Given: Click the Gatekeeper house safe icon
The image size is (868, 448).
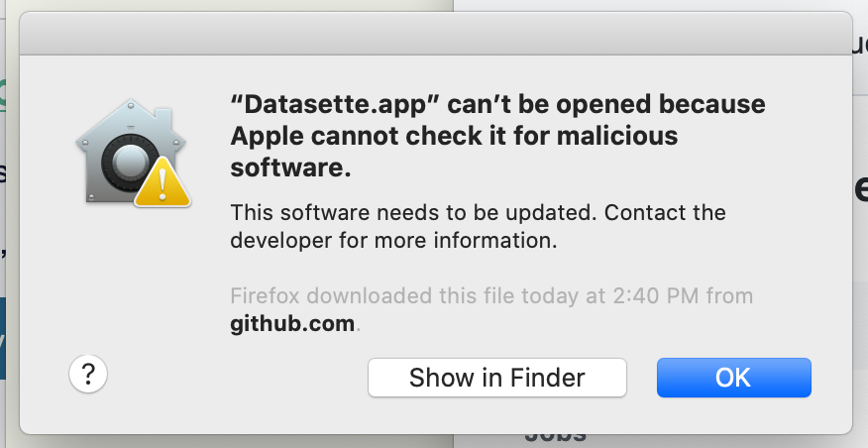Looking at the screenshot, I should (133, 153).
